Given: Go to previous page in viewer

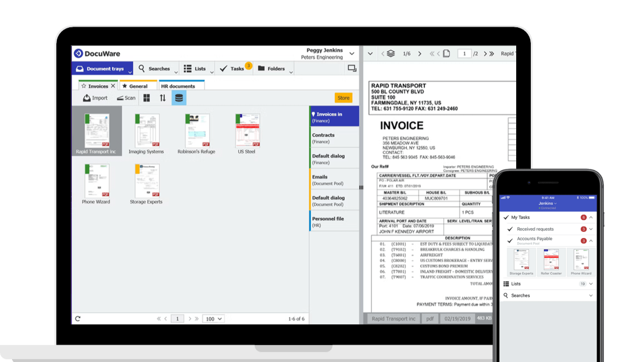Looking at the screenshot, I should click(438, 53).
